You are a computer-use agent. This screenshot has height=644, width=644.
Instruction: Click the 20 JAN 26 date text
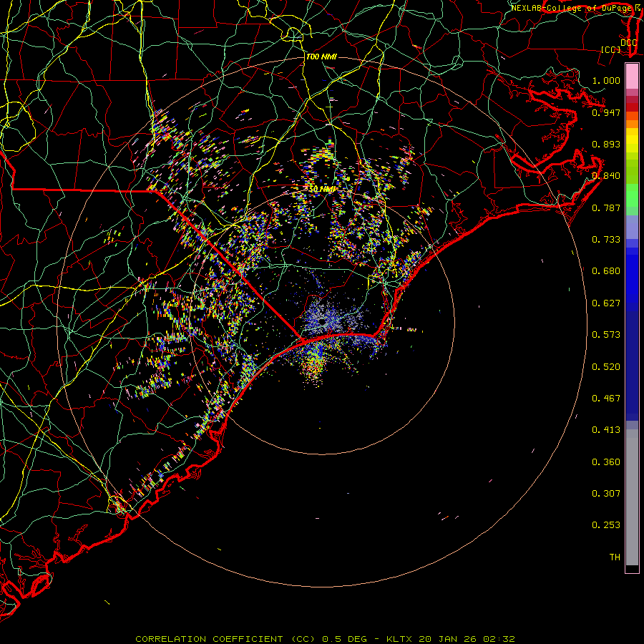tap(447, 639)
